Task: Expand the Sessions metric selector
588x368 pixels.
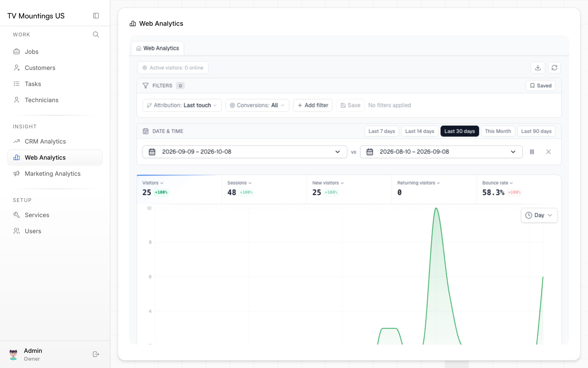Action: pyautogui.click(x=239, y=183)
